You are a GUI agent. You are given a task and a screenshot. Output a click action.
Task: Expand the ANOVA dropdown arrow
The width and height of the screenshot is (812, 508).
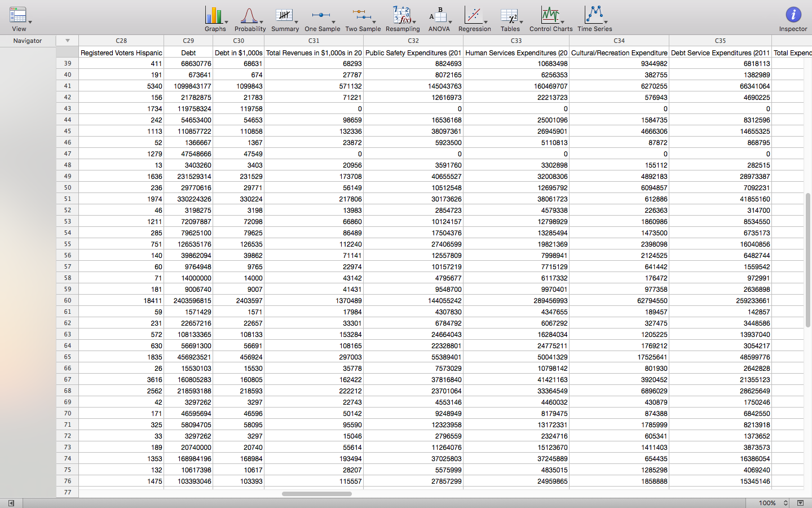pos(451,23)
